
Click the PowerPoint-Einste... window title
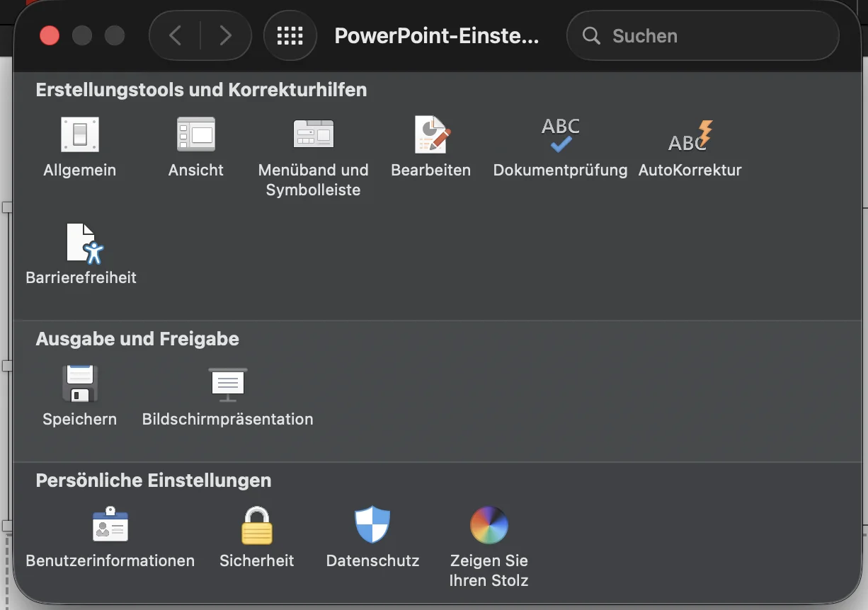pos(437,35)
